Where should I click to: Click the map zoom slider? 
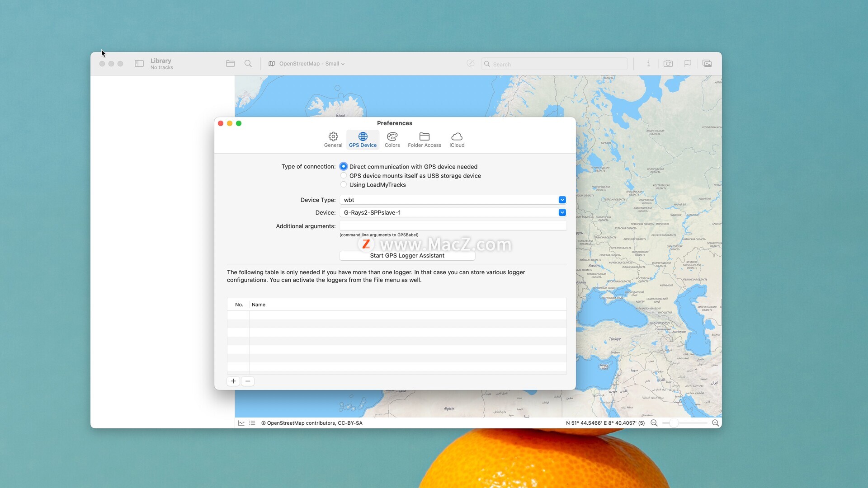point(685,423)
